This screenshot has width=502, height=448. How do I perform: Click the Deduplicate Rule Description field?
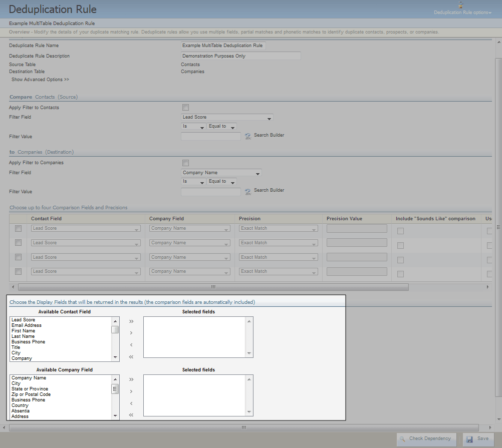point(241,56)
